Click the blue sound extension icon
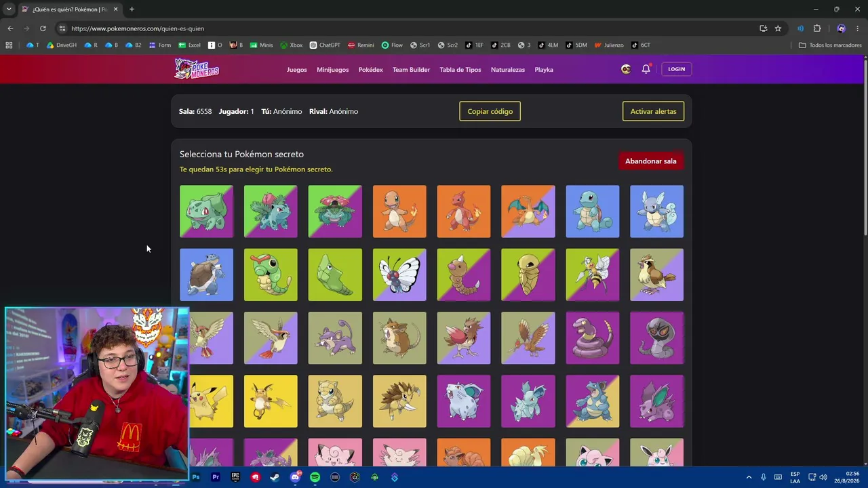 (801, 28)
